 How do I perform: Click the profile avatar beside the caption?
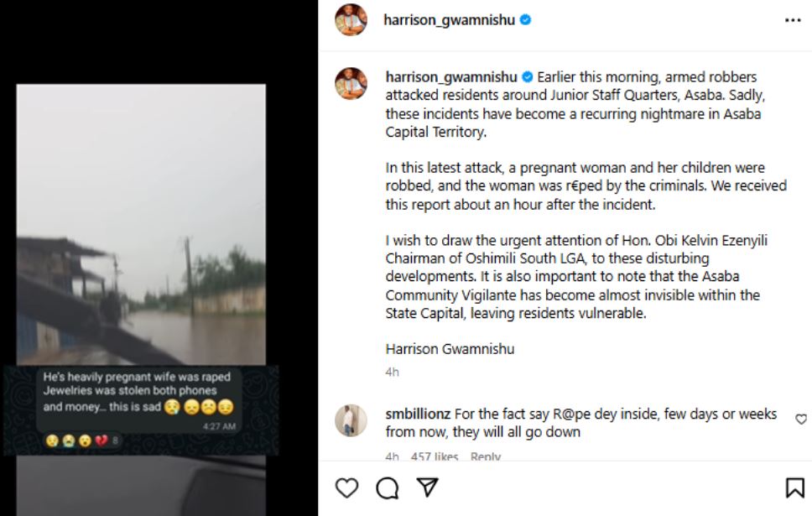coord(351,84)
